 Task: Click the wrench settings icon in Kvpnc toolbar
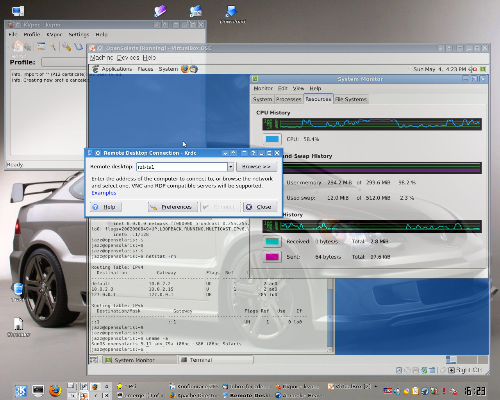click(x=67, y=47)
